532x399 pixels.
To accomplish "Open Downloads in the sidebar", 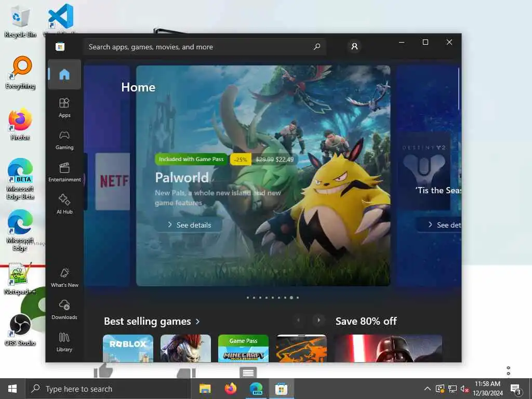I will coord(64,310).
